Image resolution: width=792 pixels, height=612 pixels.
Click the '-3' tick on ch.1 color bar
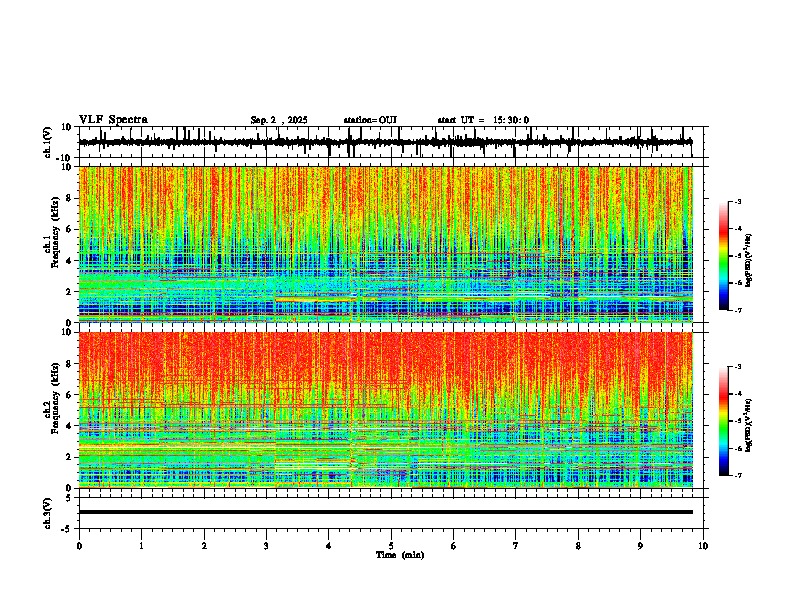tap(737, 201)
